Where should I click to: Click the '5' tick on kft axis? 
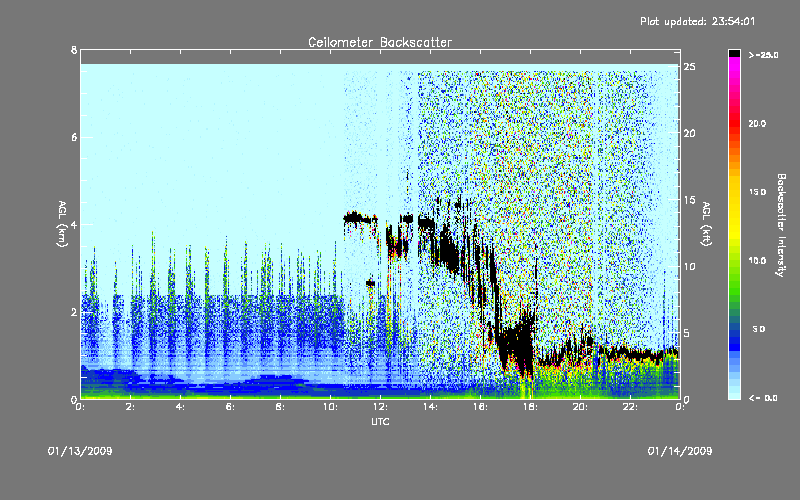coord(687,333)
